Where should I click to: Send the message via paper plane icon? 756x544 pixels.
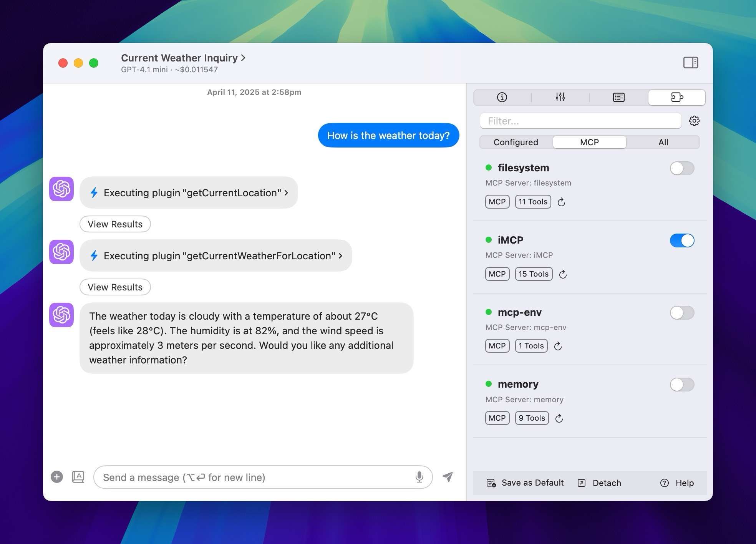448,477
